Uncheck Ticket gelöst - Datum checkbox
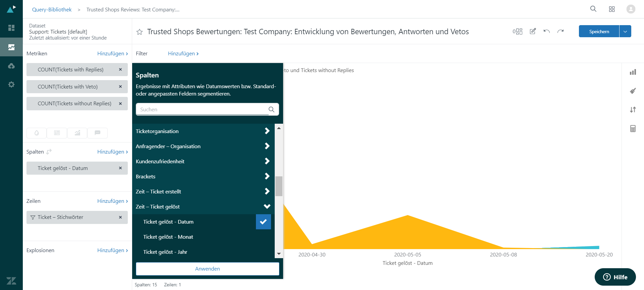Screen dimensions: 644x290 pos(263,222)
